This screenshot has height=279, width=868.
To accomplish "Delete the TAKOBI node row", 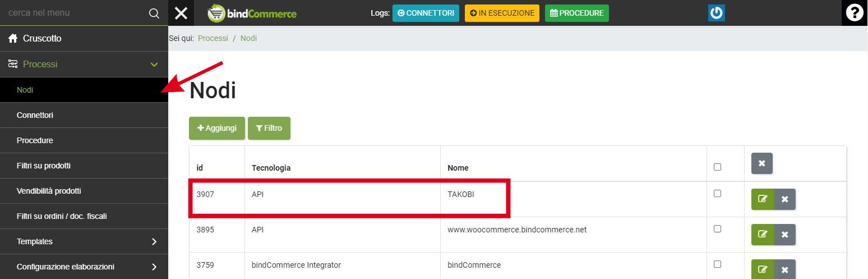I will tap(784, 199).
